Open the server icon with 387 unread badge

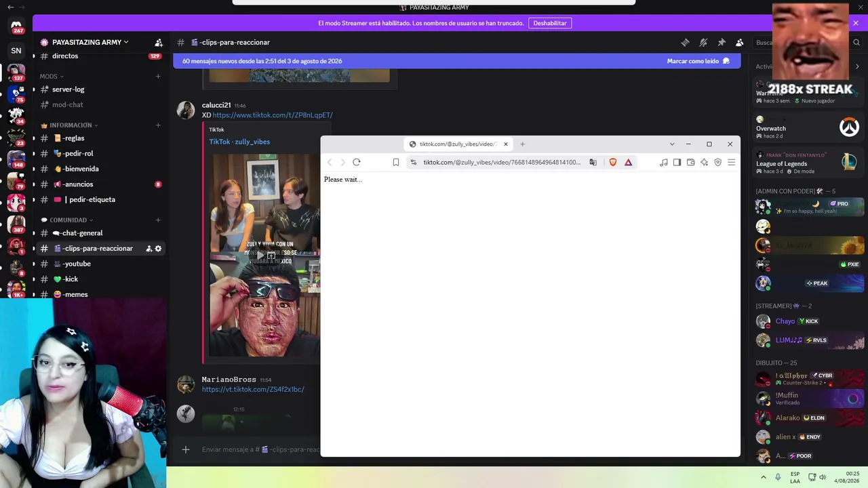pos(16,224)
